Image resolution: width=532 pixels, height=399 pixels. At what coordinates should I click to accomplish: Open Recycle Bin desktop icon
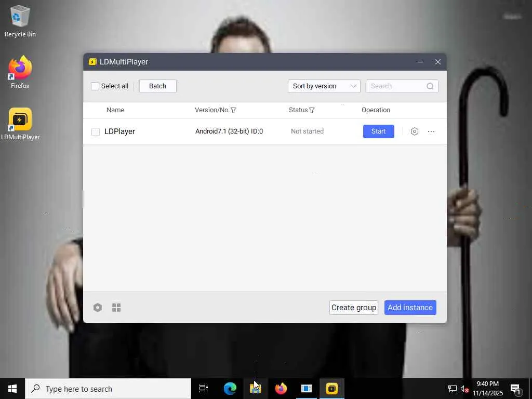click(x=20, y=21)
